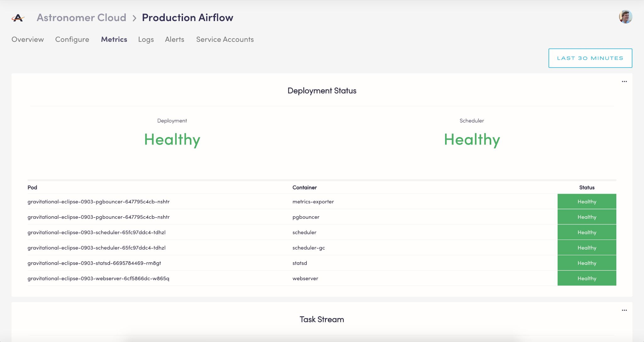Navigate to the Overview section

click(27, 39)
